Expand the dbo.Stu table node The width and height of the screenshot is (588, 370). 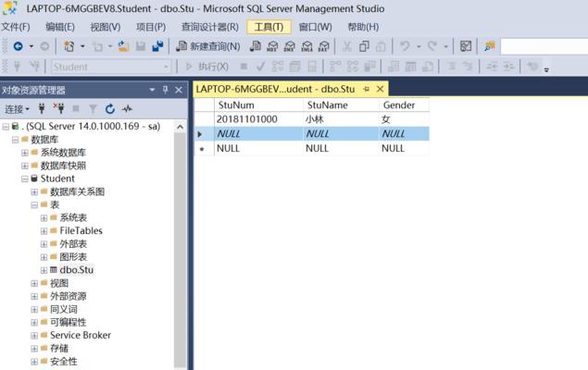click(x=44, y=270)
